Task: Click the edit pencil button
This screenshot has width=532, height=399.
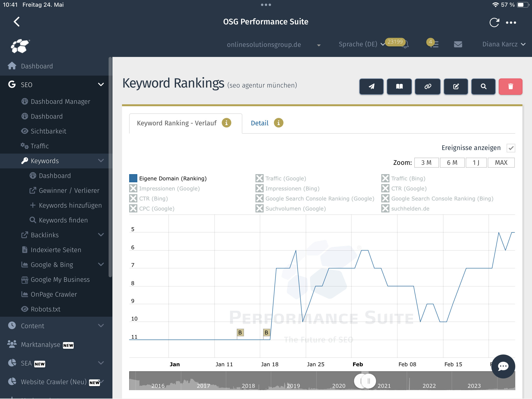Action: coord(456,86)
